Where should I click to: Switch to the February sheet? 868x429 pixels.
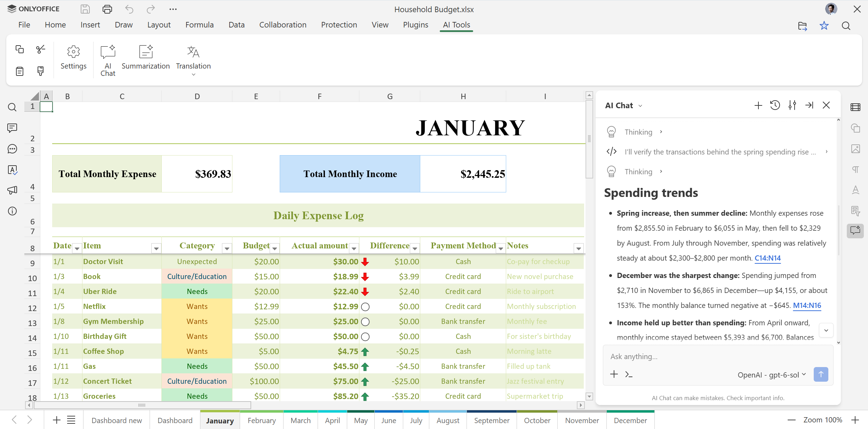coord(262,420)
